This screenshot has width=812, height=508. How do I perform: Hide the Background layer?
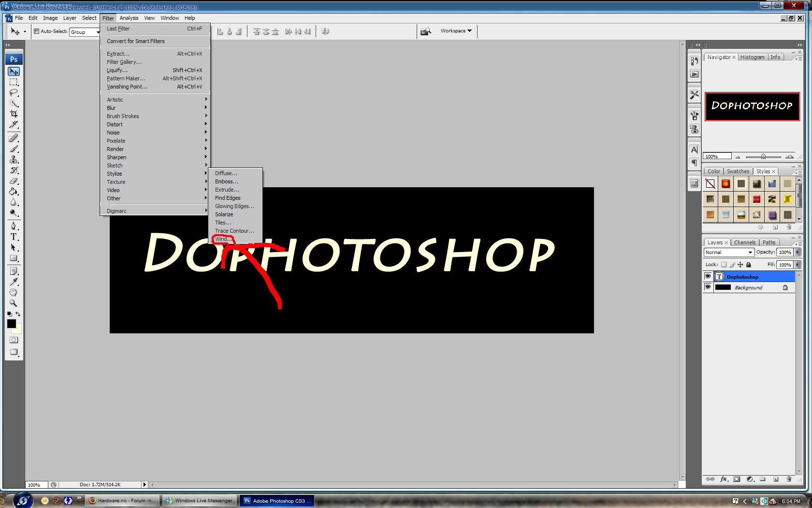pyautogui.click(x=708, y=287)
